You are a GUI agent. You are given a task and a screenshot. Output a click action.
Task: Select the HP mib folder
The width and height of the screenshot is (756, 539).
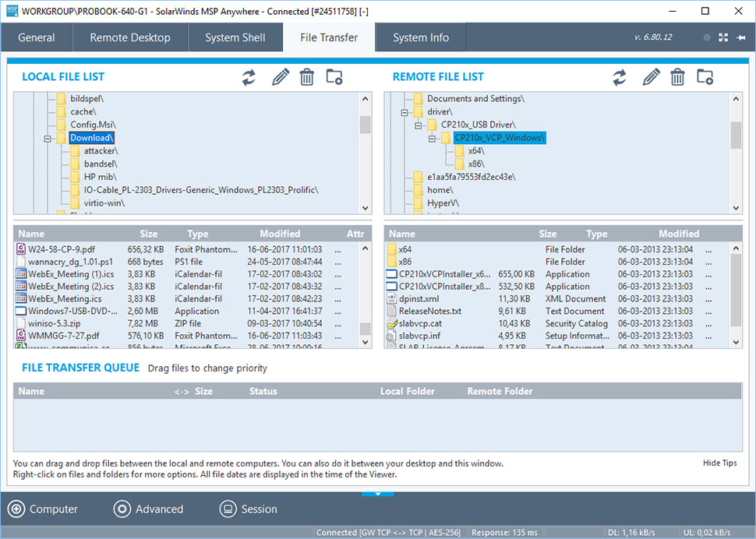pyautogui.click(x=101, y=177)
